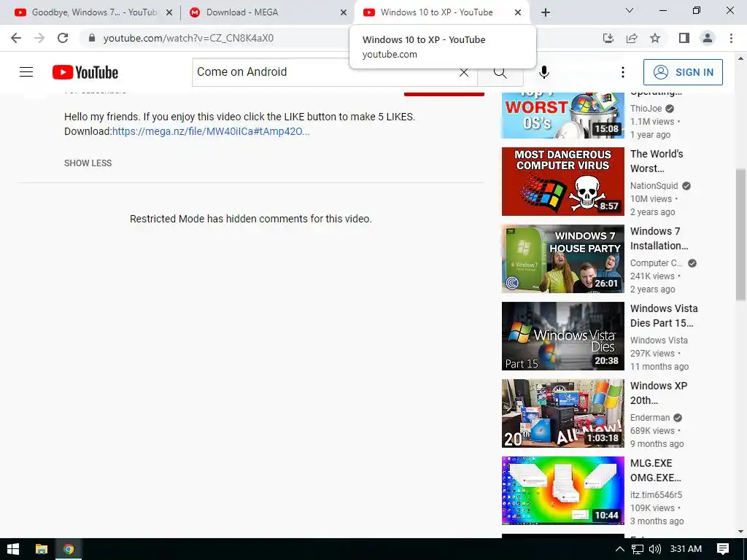Click the magnifier search button
Image resolution: width=747 pixels, height=560 pixels.
[x=500, y=72]
